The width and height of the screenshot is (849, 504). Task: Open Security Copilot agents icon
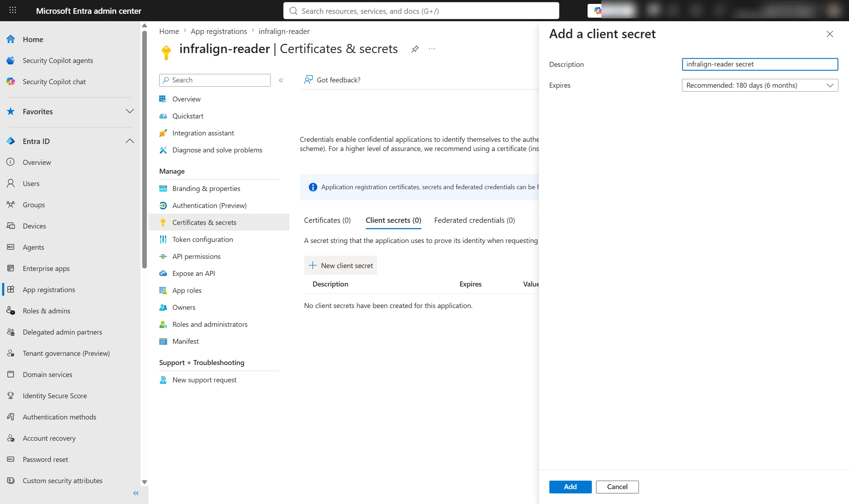click(x=11, y=60)
